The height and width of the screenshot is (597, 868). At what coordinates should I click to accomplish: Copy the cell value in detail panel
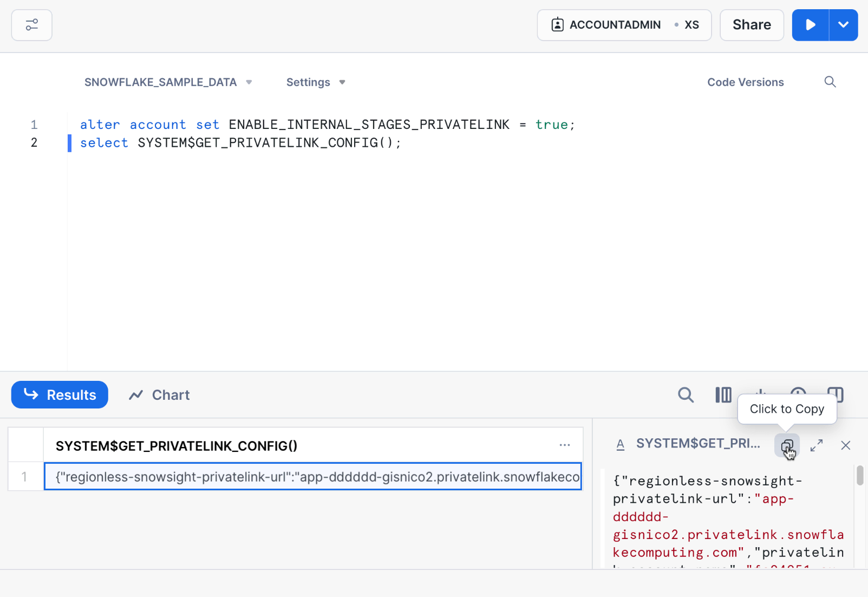click(x=787, y=445)
